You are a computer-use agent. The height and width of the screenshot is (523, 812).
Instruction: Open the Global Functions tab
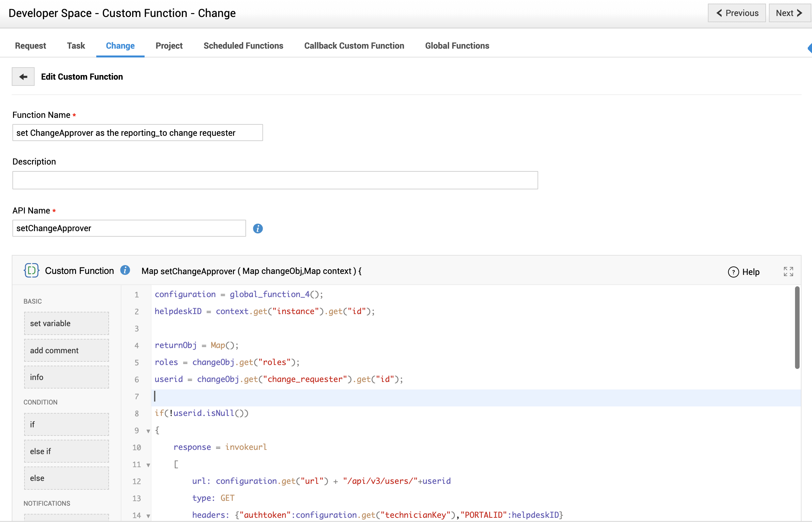(x=457, y=46)
